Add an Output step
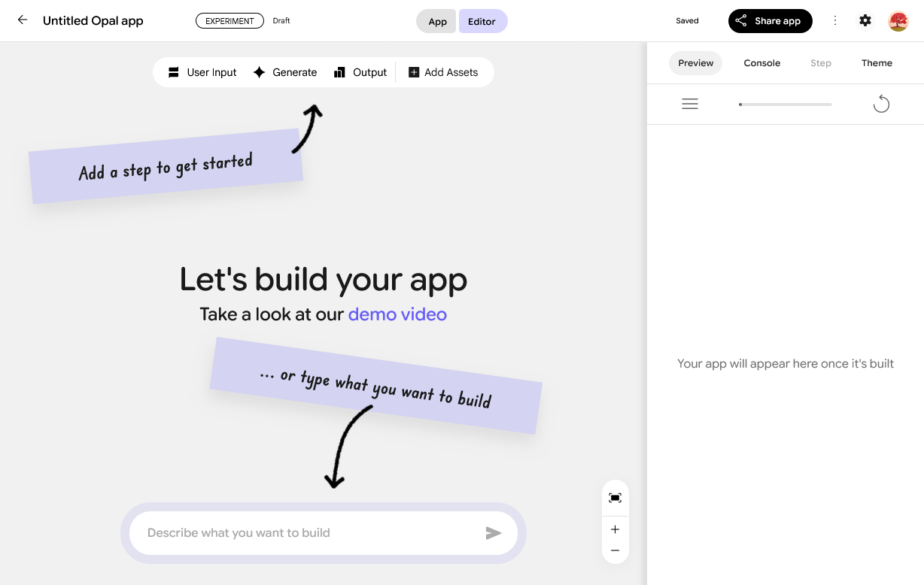This screenshot has width=924, height=585. [x=360, y=72]
